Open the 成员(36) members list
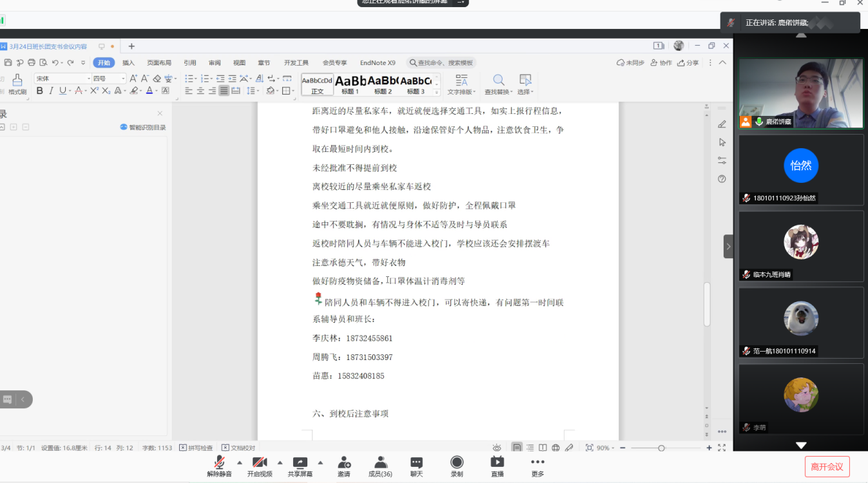868x483 pixels. pos(381,466)
